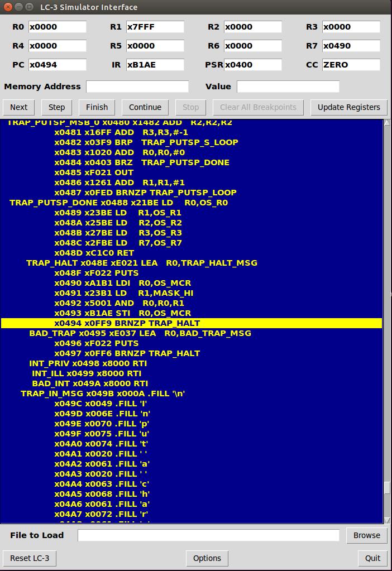The image size is (392, 571).
Task: Focus the CC condition code field
Action: click(351, 65)
